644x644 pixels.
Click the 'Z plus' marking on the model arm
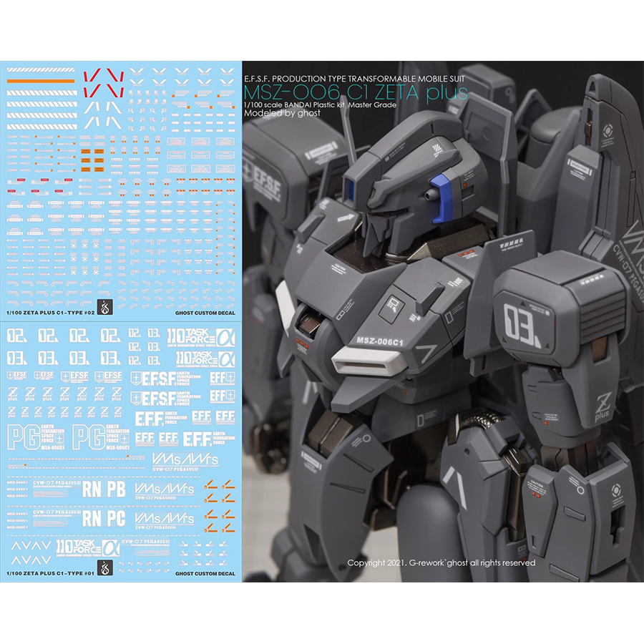[x=603, y=407]
